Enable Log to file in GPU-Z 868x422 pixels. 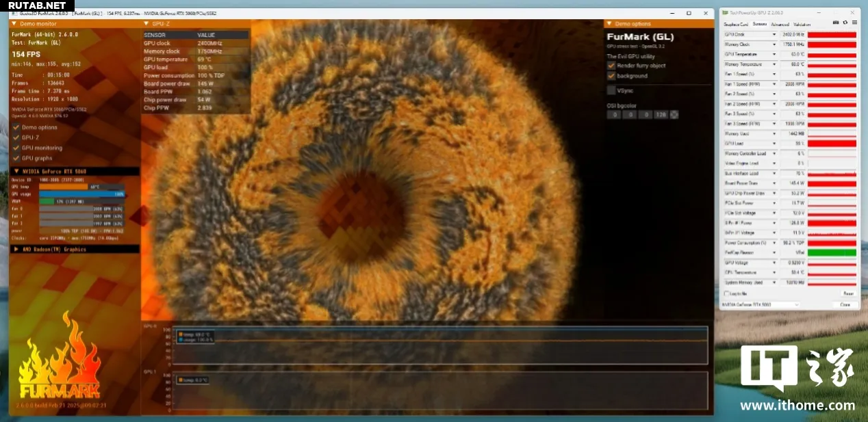(x=727, y=293)
